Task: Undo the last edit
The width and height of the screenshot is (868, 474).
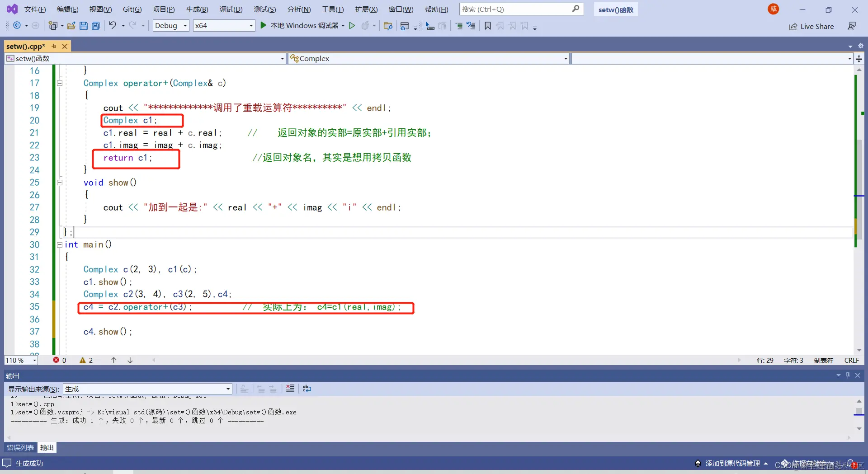Action: coord(113,26)
